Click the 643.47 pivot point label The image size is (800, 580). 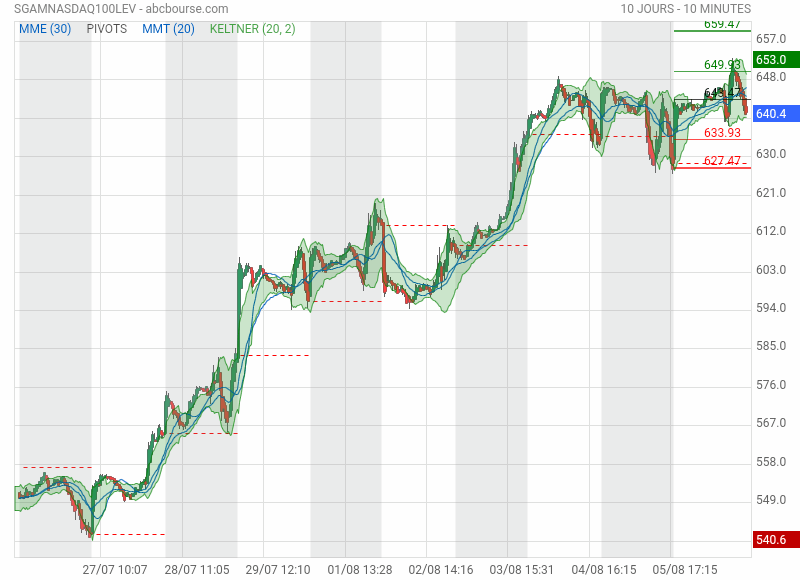(x=722, y=93)
